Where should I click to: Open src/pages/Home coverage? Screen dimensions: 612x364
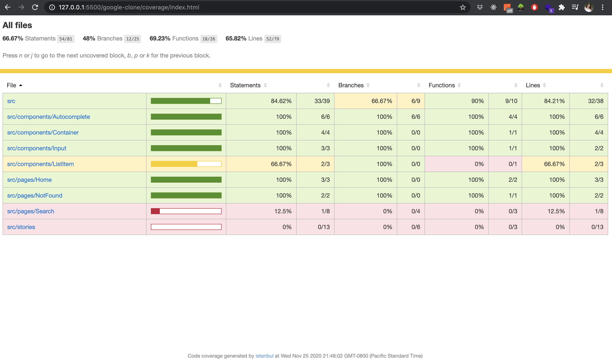point(29,179)
